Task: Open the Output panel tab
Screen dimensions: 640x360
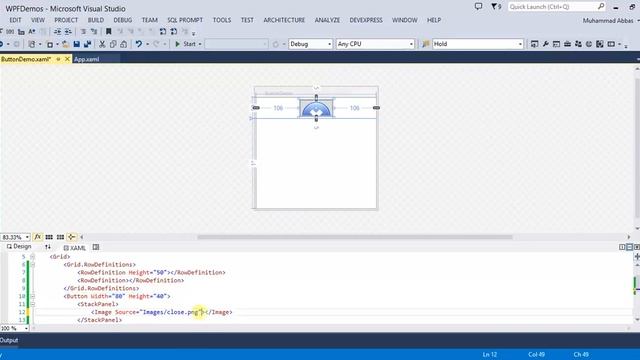Action: coord(9,340)
